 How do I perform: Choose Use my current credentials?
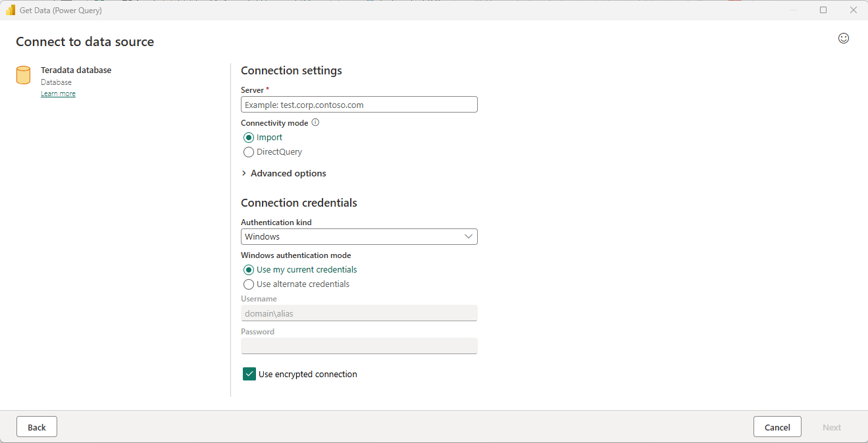point(248,270)
